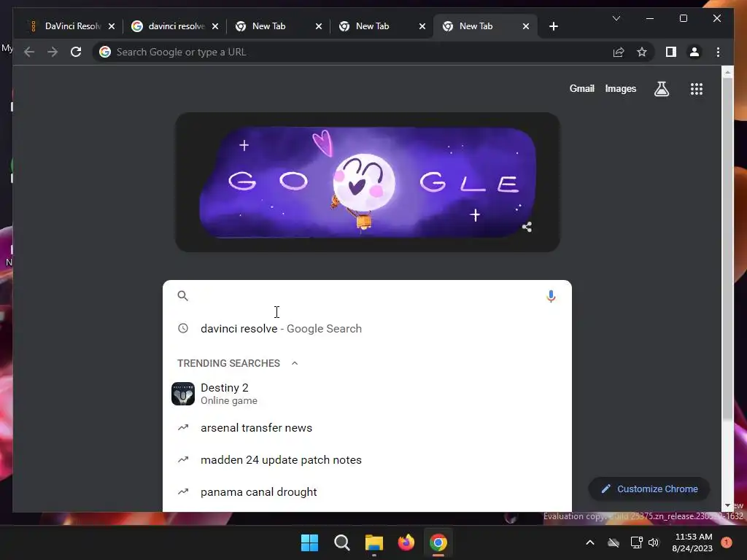Open Windows taskbar search
The width and height of the screenshot is (747, 560).
click(341, 542)
